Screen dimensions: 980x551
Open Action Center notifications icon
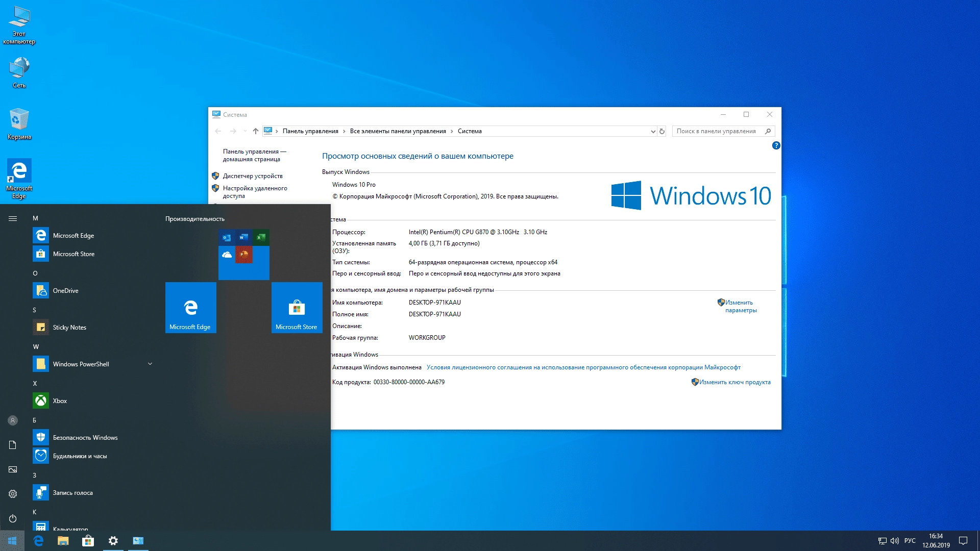[963, 541]
